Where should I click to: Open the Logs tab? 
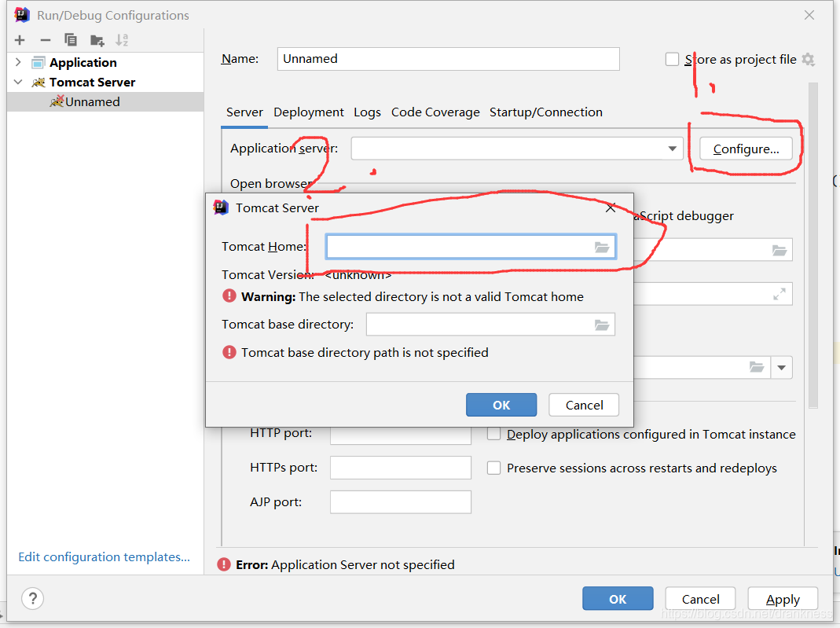coord(367,112)
